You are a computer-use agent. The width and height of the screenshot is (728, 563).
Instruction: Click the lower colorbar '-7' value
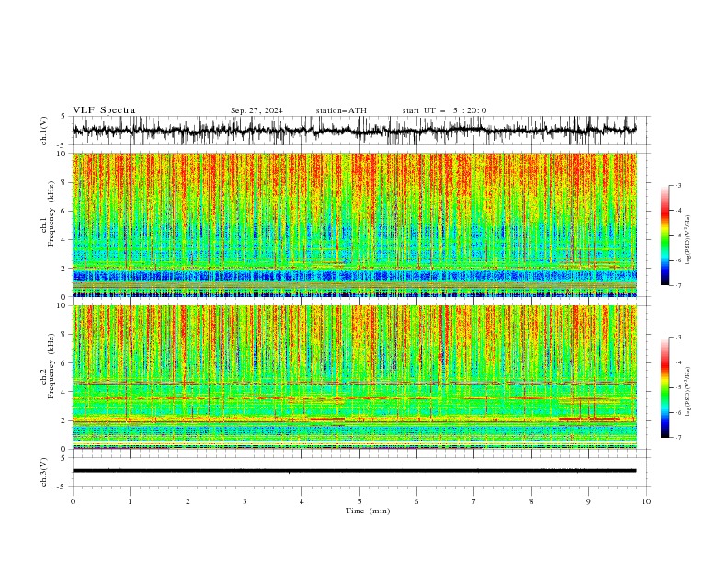click(678, 438)
